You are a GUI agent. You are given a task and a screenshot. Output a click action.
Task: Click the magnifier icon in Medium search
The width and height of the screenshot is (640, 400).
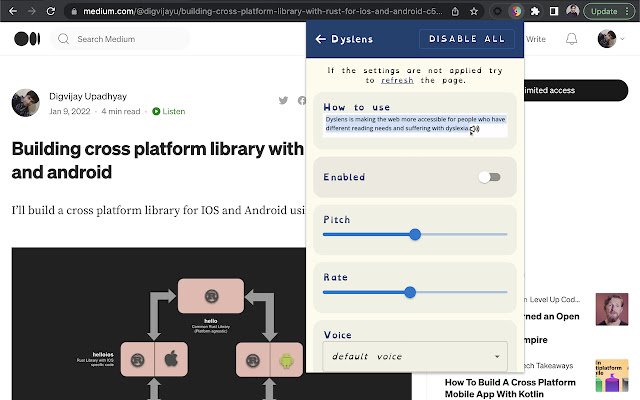pyautogui.click(x=63, y=39)
